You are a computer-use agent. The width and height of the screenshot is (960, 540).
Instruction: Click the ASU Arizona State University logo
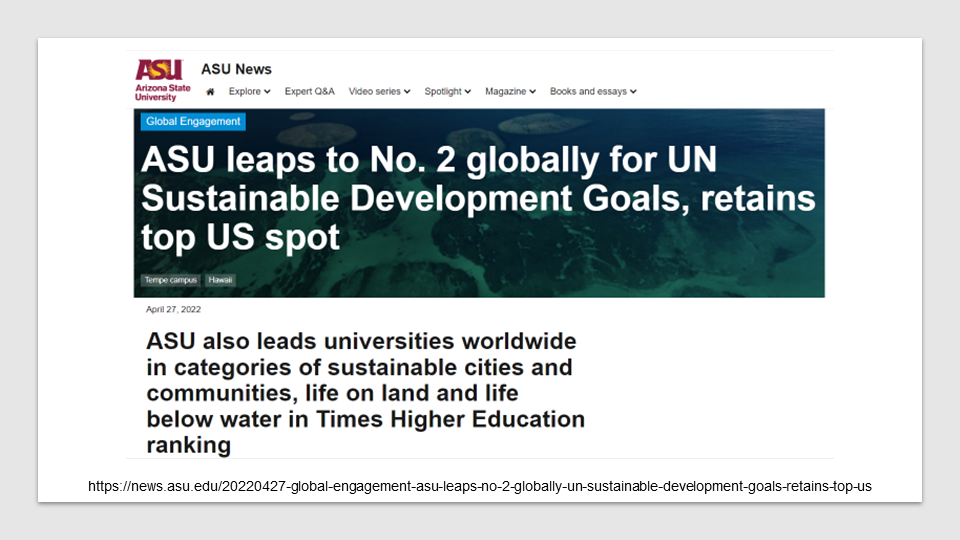pos(162,80)
